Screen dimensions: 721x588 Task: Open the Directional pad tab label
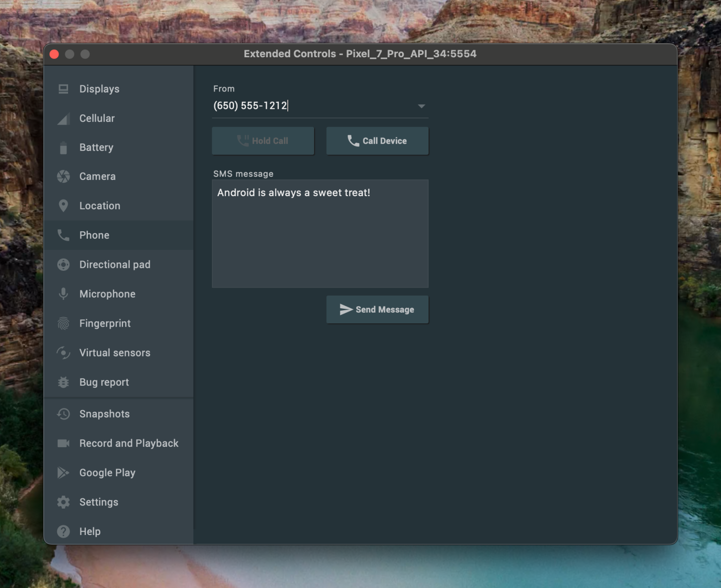point(115,265)
